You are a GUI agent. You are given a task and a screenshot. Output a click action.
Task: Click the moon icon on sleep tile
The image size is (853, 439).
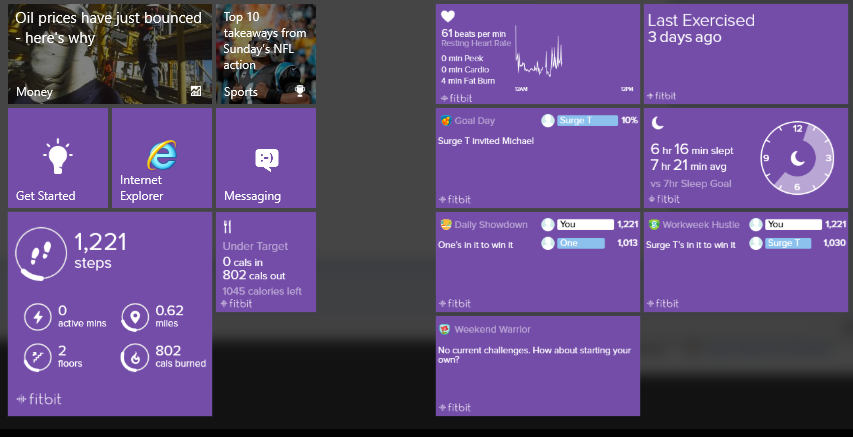click(658, 123)
